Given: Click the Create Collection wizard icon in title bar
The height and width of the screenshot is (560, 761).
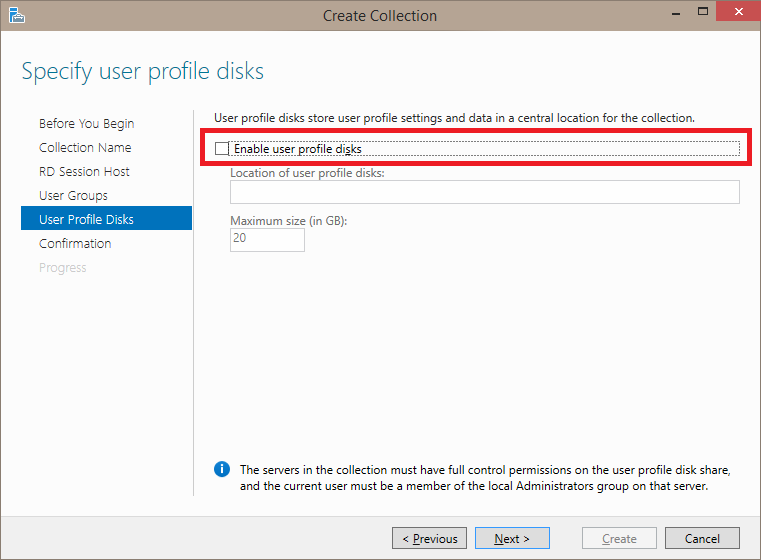Looking at the screenshot, I should point(16,15).
